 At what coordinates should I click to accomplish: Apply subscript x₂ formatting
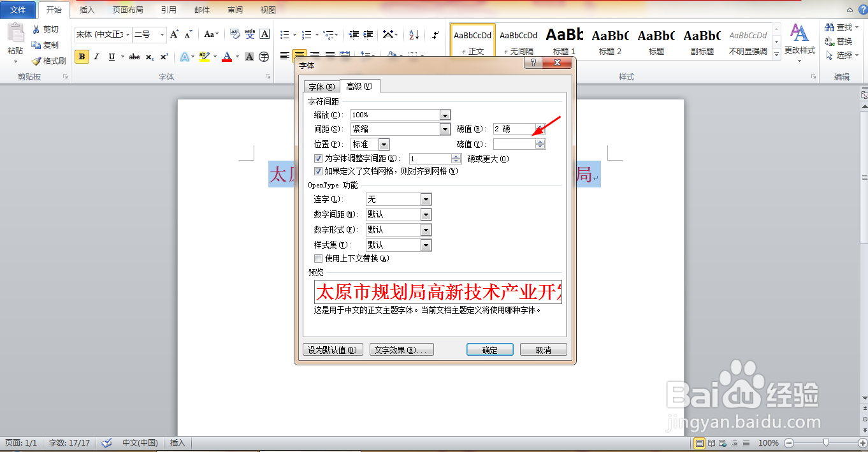tap(149, 57)
